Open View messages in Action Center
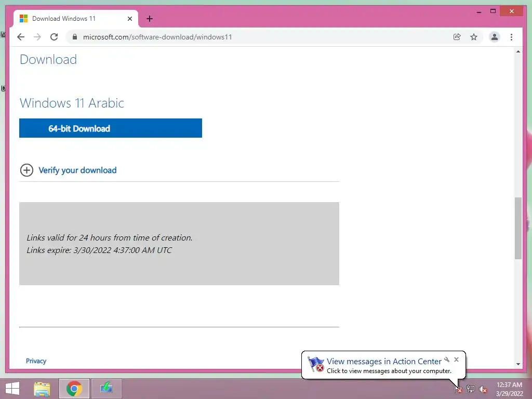Viewport: 532px width, 399px height. (x=384, y=362)
